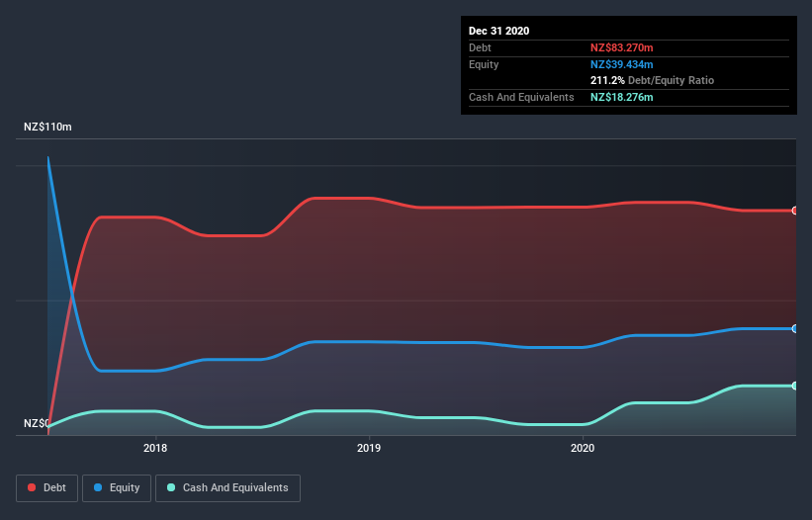812x520 pixels.
Task: Toggle the Equity series legend button
Action: (x=117, y=488)
